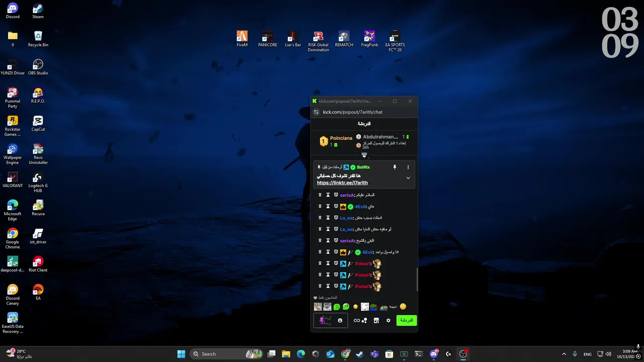Open the emoji picker smiley in message box
This screenshot has width=644, height=362.
[340, 321]
